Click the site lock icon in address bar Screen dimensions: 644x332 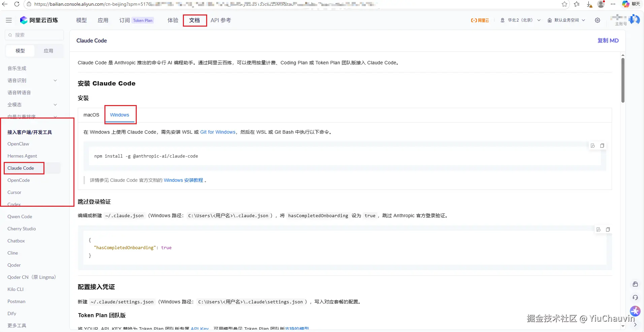(29, 4)
